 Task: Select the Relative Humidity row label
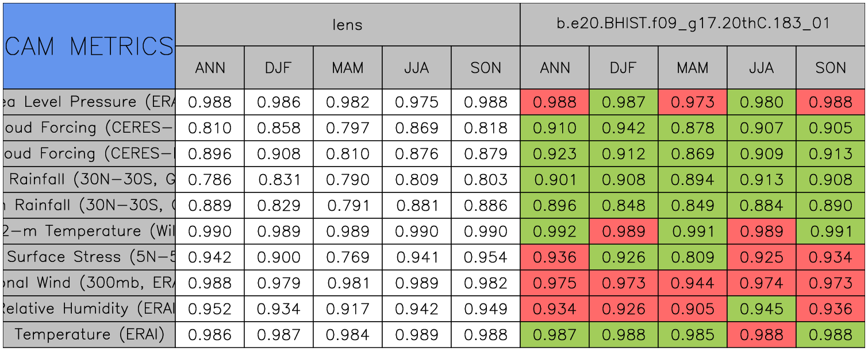click(x=89, y=309)
